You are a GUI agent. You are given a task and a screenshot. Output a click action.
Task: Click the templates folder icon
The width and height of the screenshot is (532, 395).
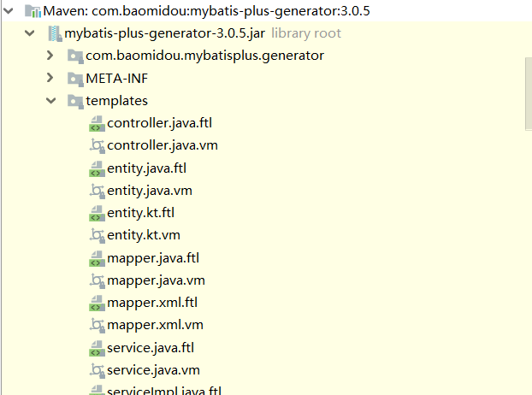pos(75,101)
